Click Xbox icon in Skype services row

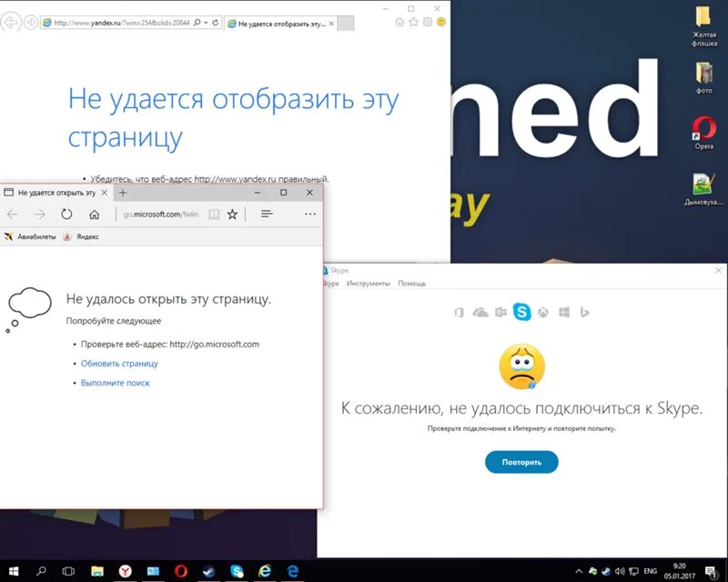[x=543, y=312]
